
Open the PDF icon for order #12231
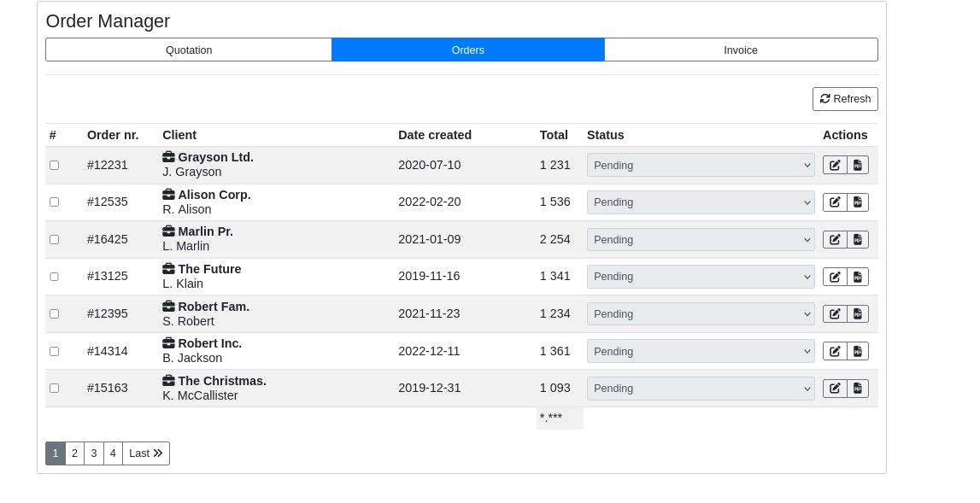tap(858, 165)
